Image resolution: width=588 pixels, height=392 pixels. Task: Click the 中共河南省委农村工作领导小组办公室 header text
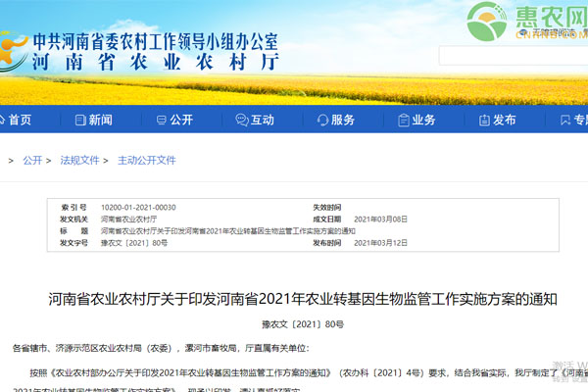[x=155, y=41]
